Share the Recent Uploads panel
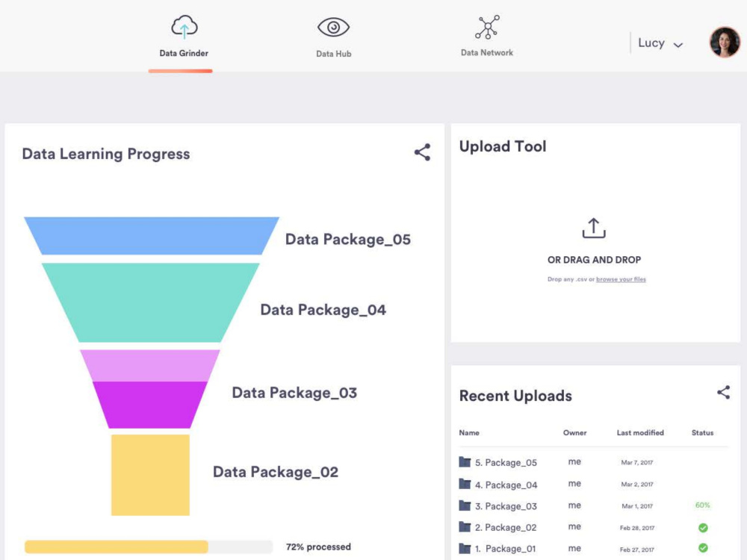The image size is (747, 560). pyautogui.click(x=723, y=393)
